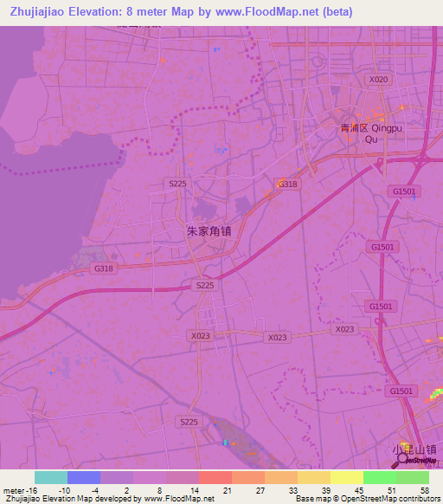Select the S225 label north of 朱家角镇
This screenshot has height=504, width=443.
177,184
